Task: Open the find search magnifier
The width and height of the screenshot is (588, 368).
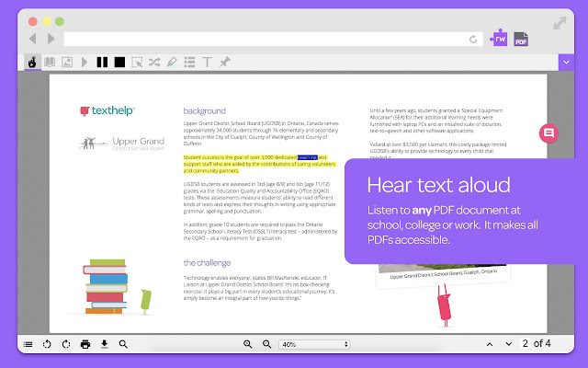Action: pyautogui.click(x=123, y=344)
